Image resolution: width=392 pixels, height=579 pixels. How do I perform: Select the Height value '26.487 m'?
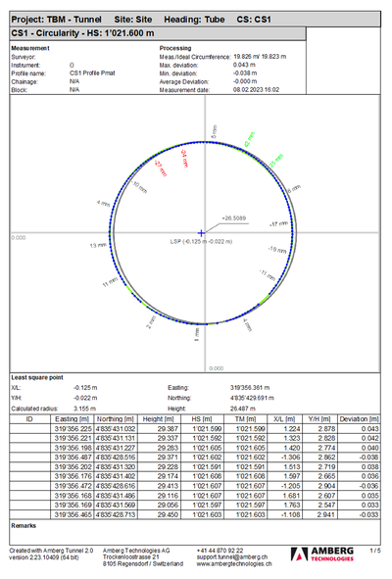pyautogui.click(x=243, y=409)
